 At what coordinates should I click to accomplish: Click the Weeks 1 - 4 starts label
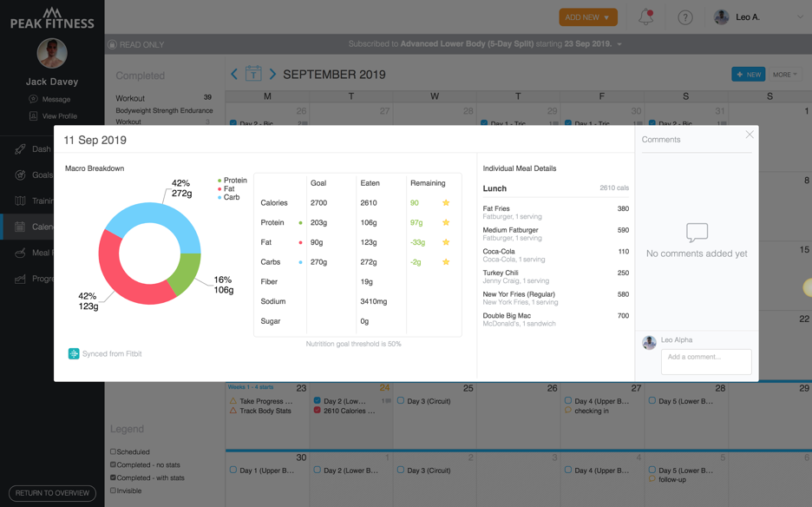[251, 387]
